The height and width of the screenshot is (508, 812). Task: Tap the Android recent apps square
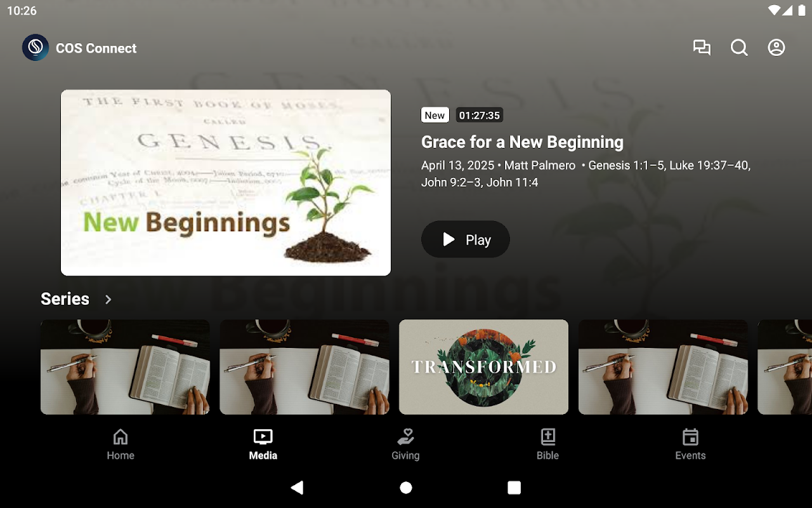514,488
